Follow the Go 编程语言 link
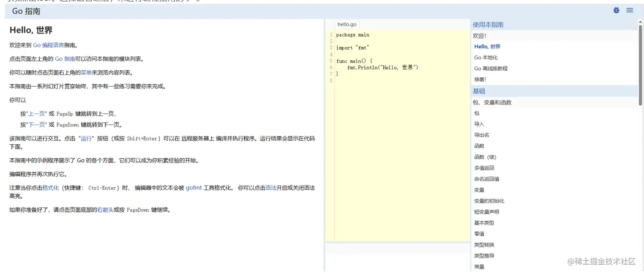644x274 pixels. (48, 45)
